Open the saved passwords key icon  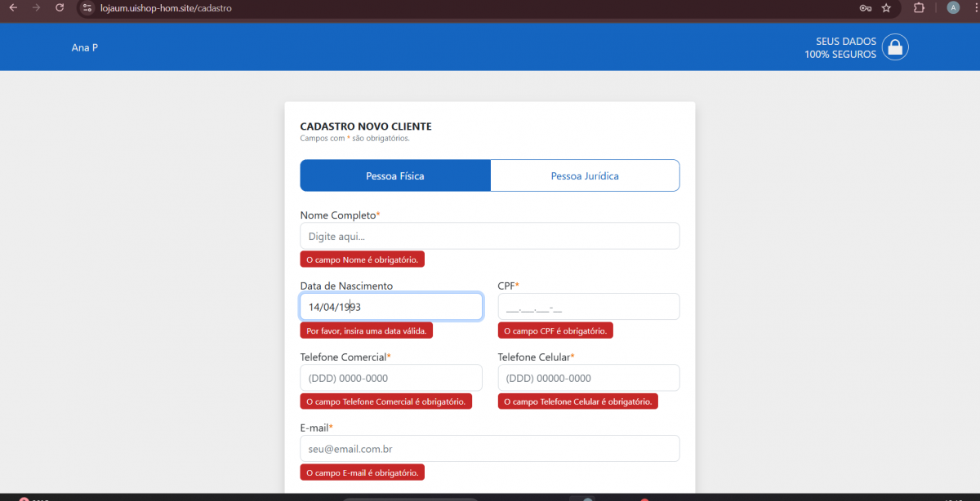[866, 7]
